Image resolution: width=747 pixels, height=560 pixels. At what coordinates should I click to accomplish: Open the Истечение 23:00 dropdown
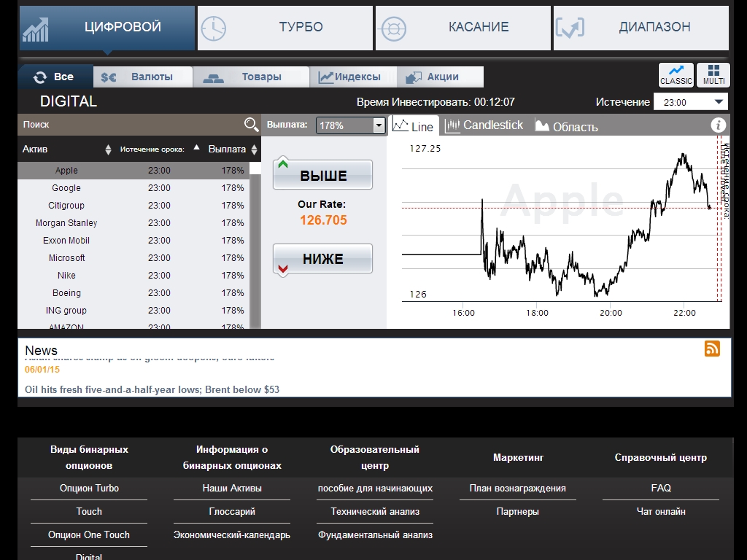point(691,102)
